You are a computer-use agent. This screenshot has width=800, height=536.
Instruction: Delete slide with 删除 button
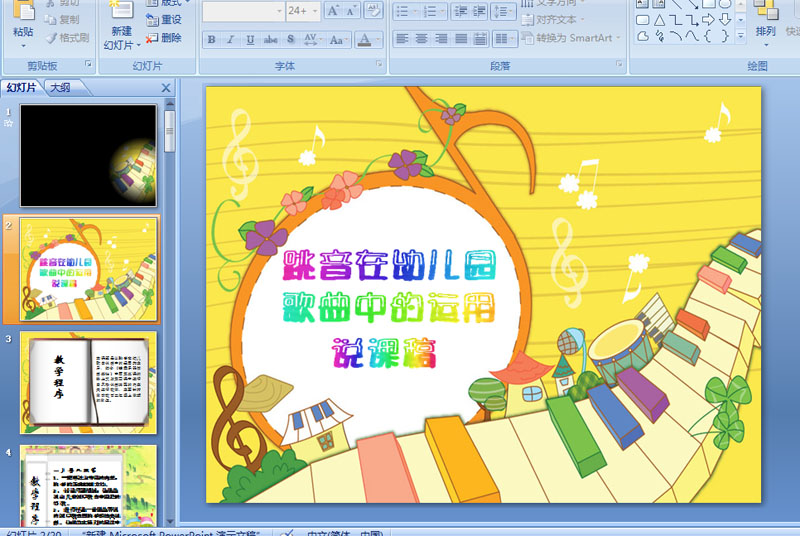tap(164, 37)
